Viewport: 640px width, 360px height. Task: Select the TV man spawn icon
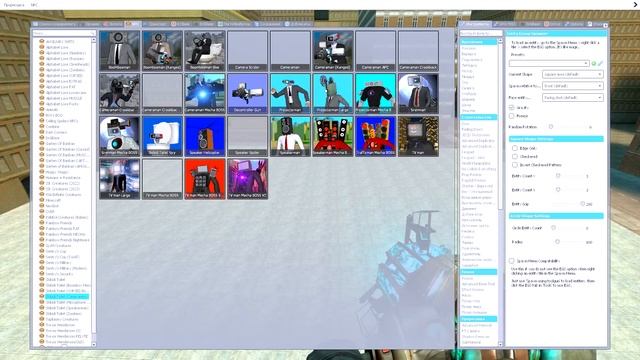[x=418, y=136]
